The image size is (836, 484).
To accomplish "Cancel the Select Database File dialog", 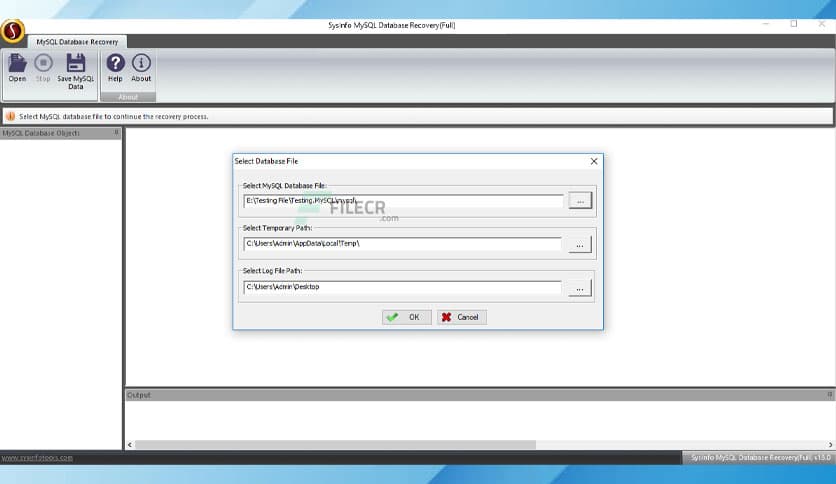I will click(462, 317).
